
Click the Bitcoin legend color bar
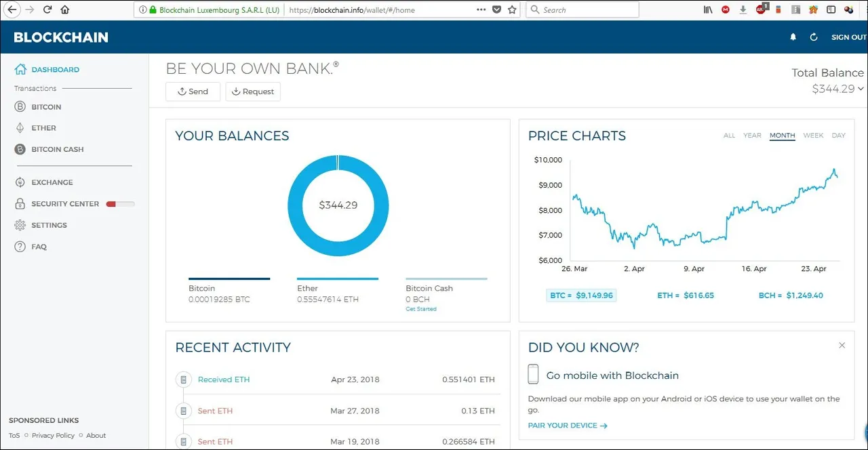point(229,279)
